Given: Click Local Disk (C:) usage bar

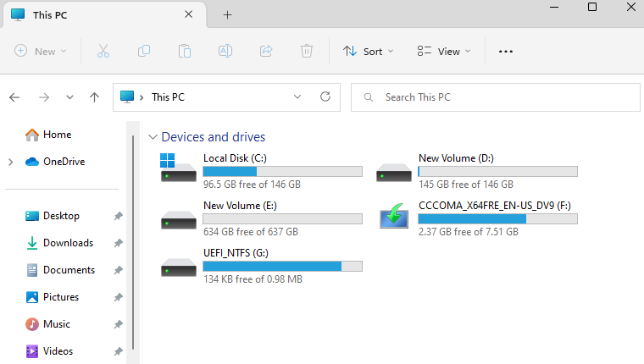Looking at the screenshot, I should 282,172.
